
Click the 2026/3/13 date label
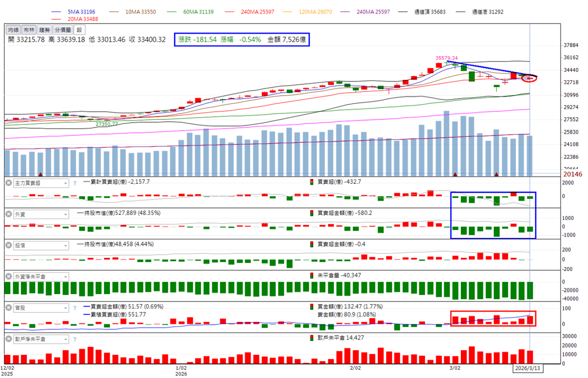click(527, 368)
